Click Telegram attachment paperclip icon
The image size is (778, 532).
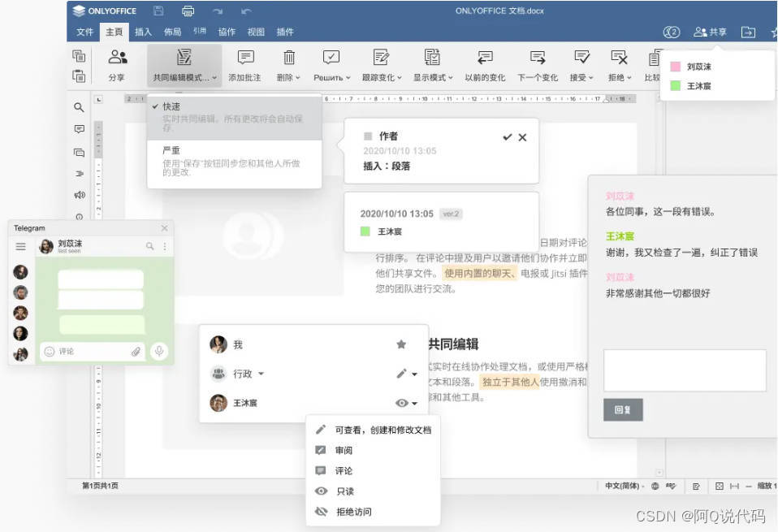[136, 352]
